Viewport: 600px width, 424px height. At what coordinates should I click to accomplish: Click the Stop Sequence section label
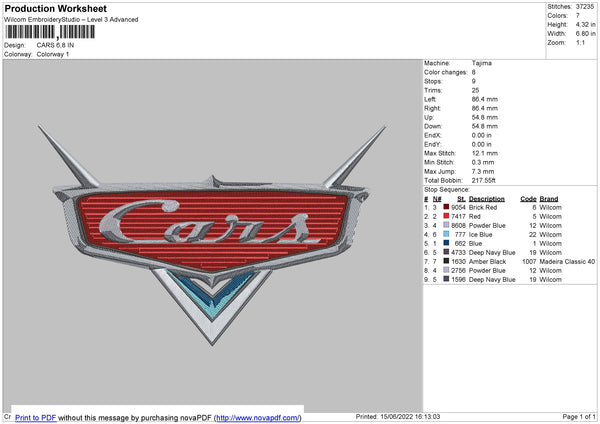click(446, 188)
